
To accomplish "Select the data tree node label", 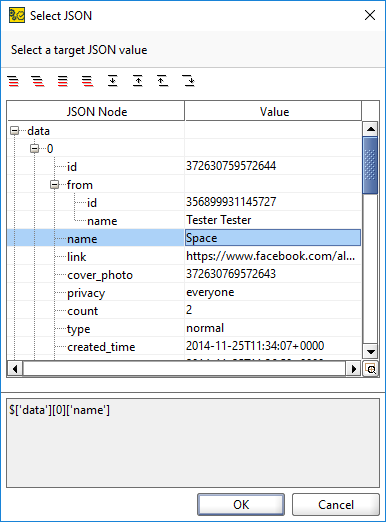I will click(38, 131).
